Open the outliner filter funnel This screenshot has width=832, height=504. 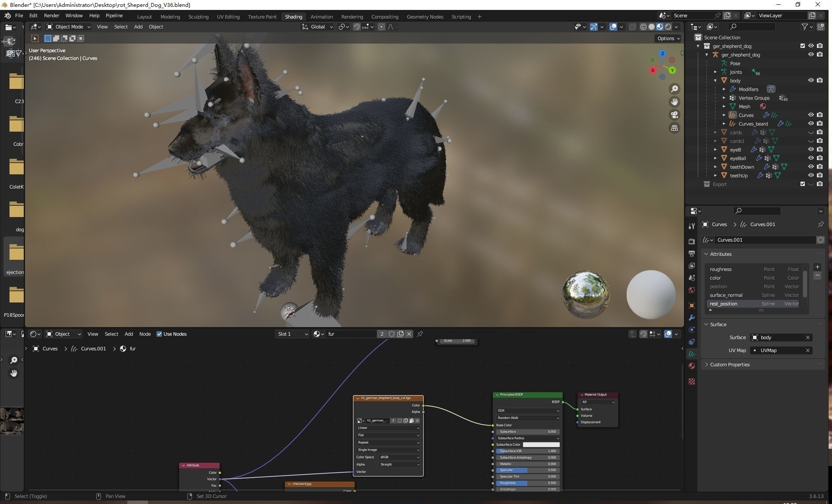805,27
